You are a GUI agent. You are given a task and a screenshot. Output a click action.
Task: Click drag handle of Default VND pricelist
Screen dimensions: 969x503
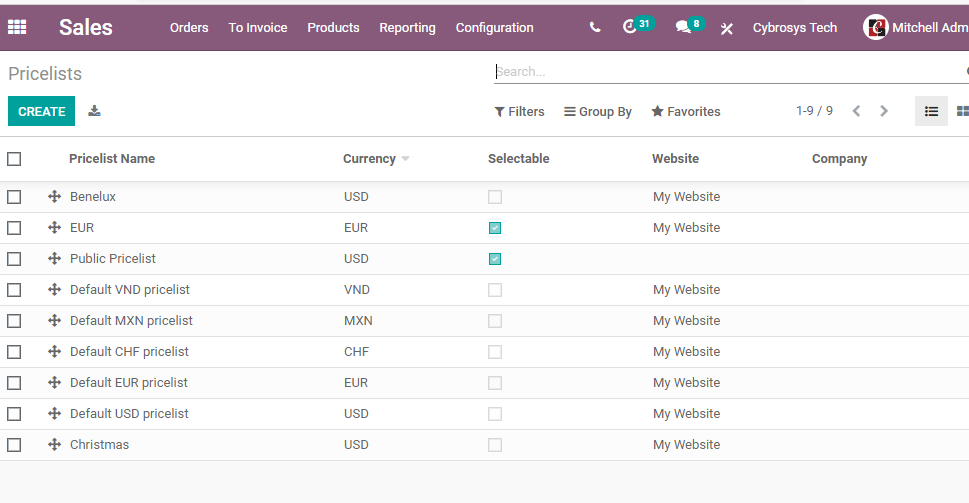coord(54,289)
